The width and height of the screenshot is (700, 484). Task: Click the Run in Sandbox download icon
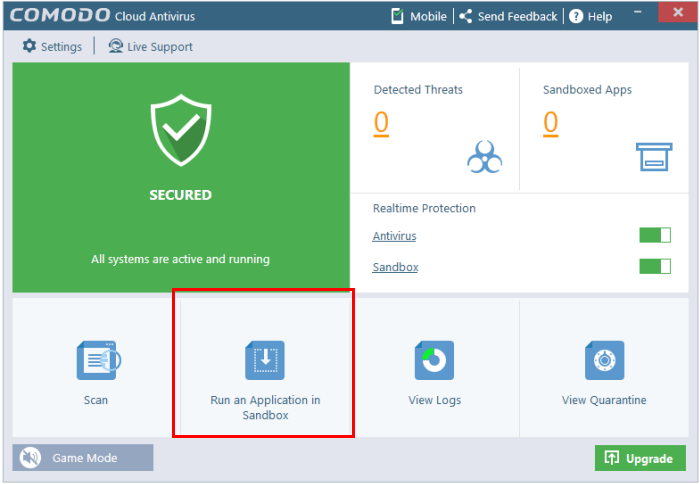click(x=265, y=360)
